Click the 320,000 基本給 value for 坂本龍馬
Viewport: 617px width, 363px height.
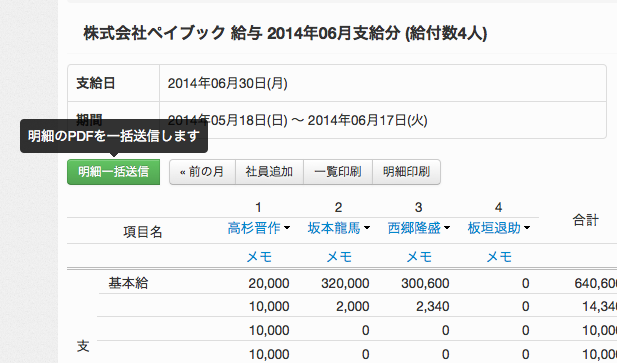pyautogui.click(x=345, y=283)
